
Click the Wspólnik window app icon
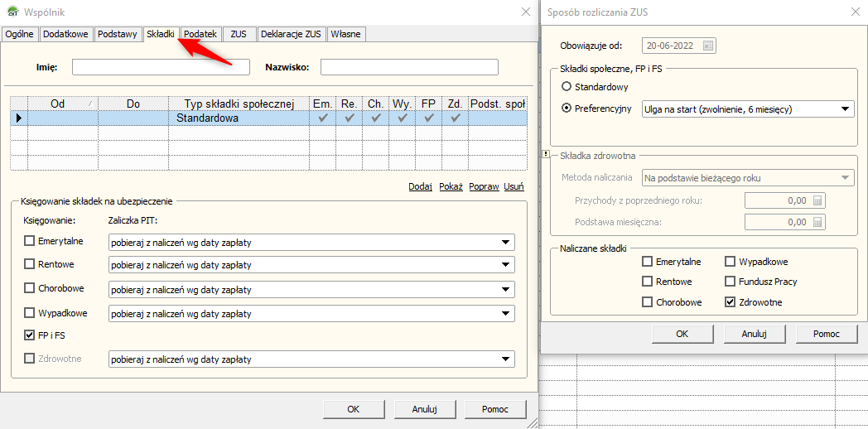click(12, 12)
